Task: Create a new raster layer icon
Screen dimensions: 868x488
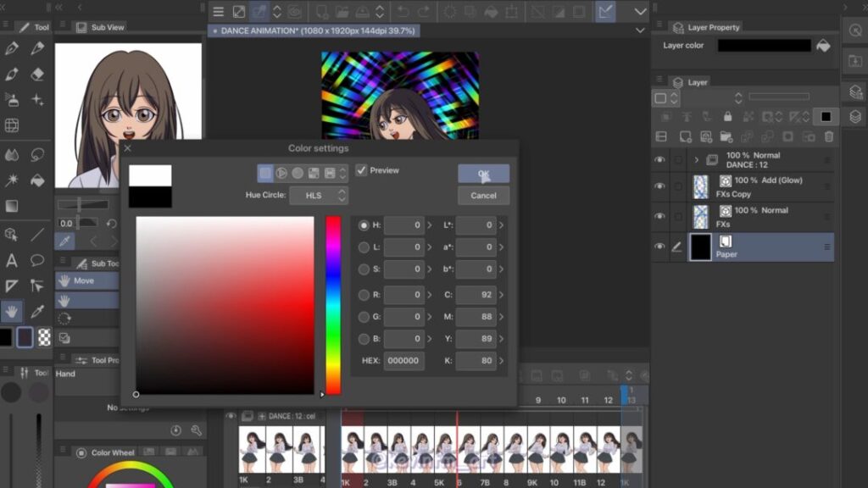Action: point(685,136)
